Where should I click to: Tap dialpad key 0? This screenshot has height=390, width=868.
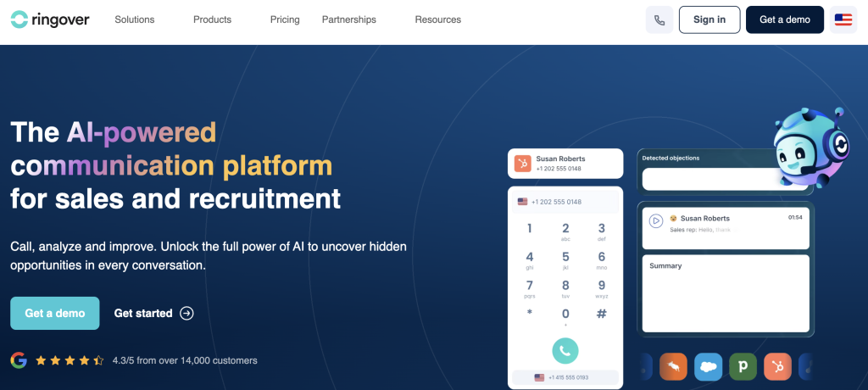565,317
